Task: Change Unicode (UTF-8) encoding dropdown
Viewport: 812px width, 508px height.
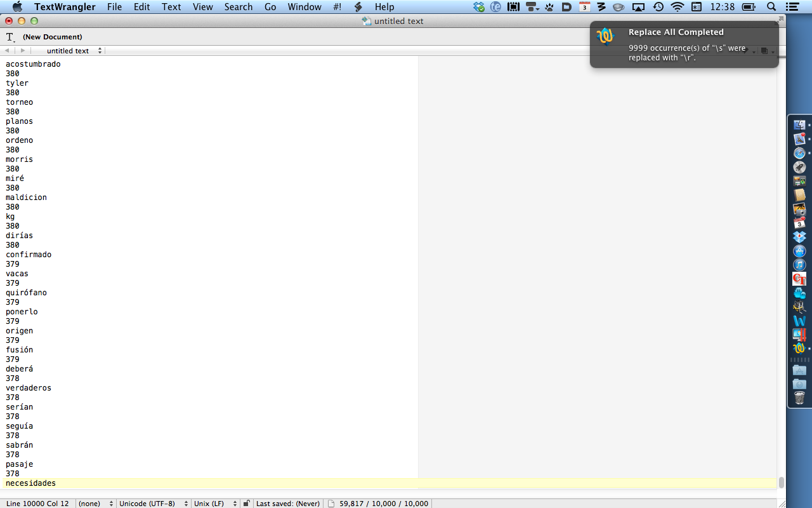Action: (152, 504)
